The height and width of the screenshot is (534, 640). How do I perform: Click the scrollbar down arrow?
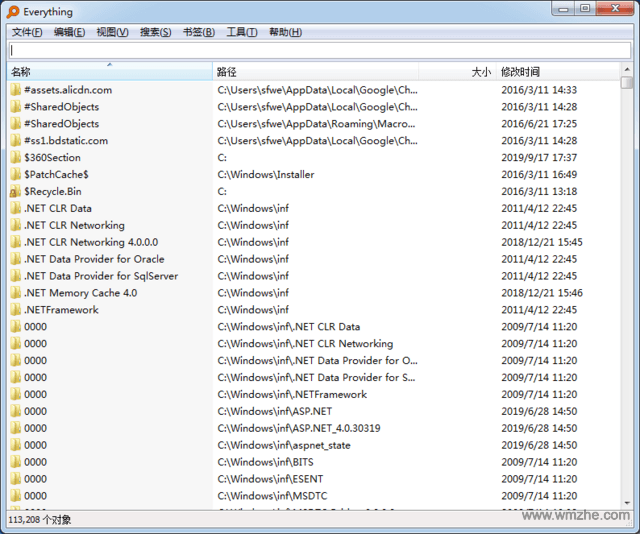point(627,503)
